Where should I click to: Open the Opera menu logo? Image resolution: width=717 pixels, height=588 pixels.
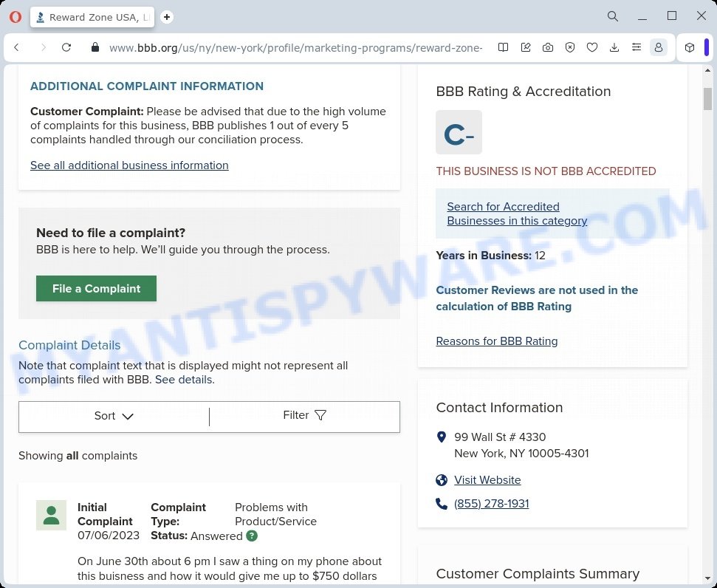15,17
